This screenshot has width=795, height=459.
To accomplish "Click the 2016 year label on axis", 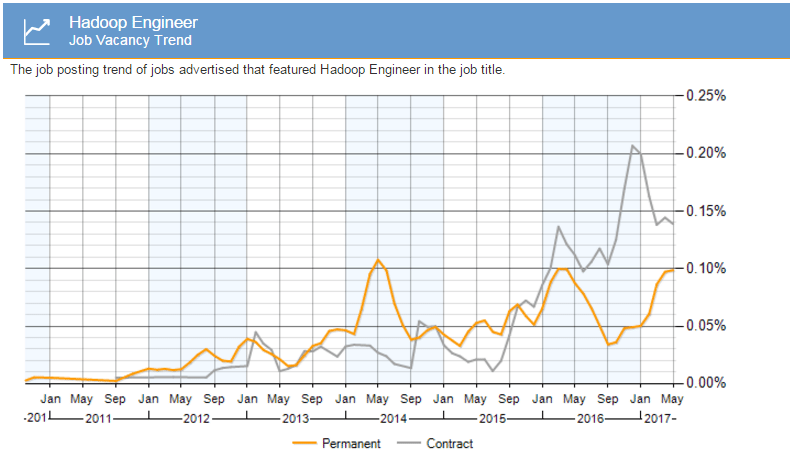I will 591,419.
